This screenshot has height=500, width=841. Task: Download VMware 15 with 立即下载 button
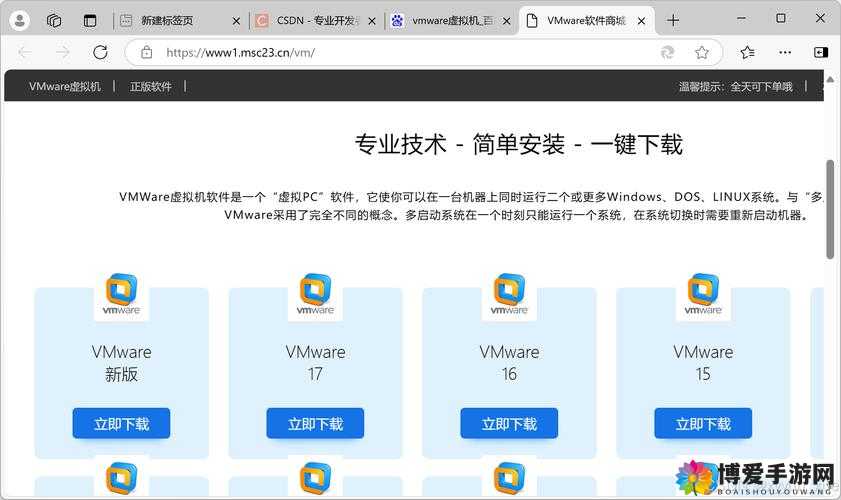[x=703, y=424]
